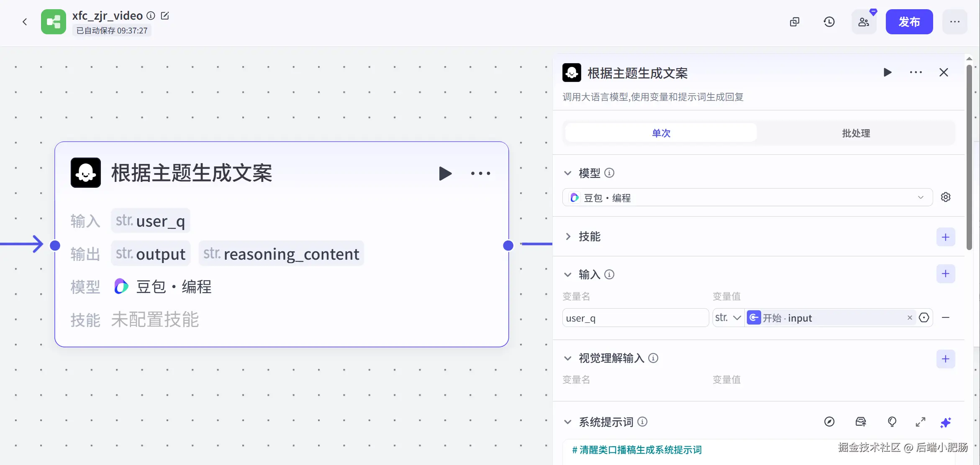Open the 豆包·编程 model dropdown
Screen dimensions: 980x465
(x=747, y=197)
